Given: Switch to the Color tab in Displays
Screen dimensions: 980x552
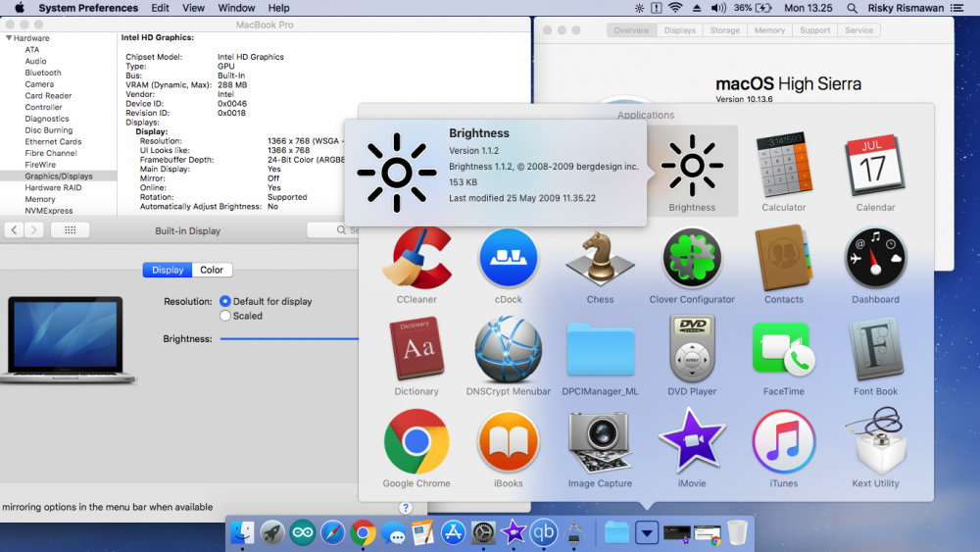Looking at the screenshot, I should pos(212,270).
